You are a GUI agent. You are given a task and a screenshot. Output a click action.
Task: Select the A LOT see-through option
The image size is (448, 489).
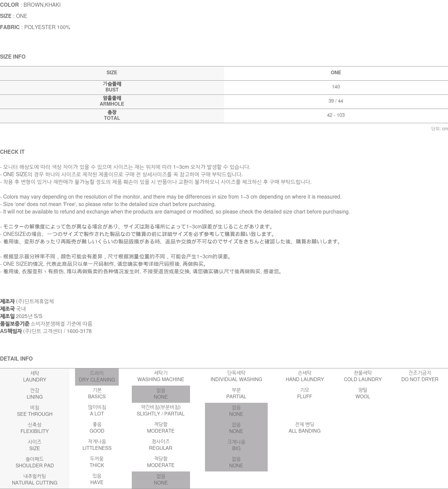pos(97,411)
